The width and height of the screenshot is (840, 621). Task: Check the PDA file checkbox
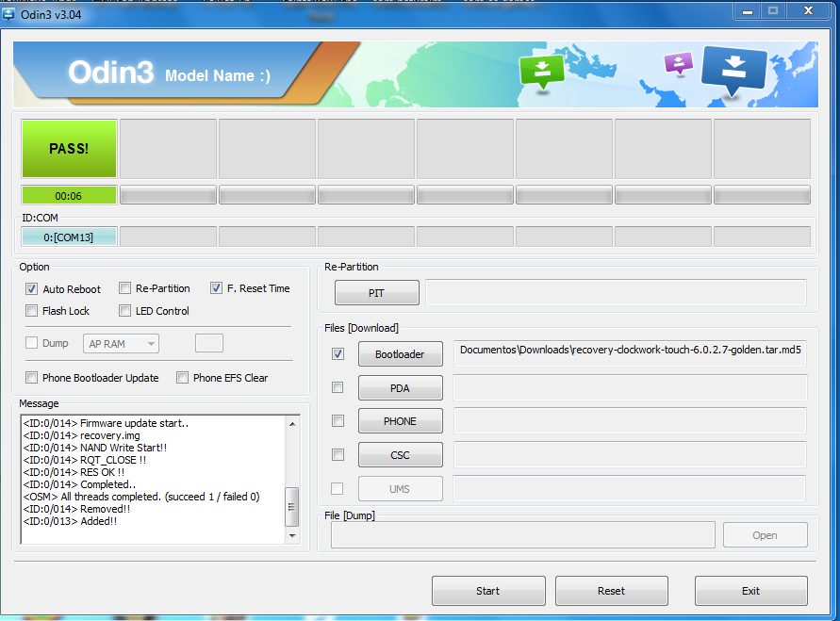tap(338, 387)
